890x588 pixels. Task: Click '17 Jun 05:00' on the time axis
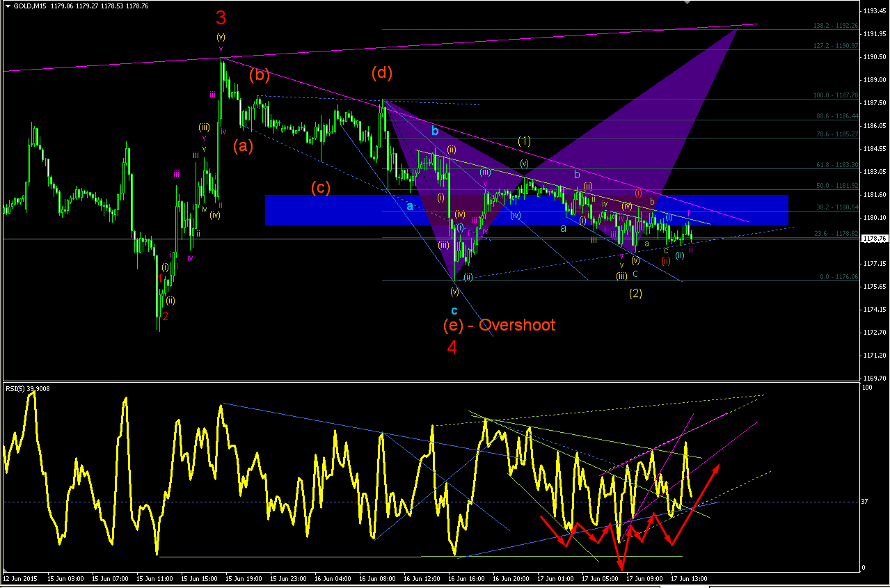coord(600,578)
